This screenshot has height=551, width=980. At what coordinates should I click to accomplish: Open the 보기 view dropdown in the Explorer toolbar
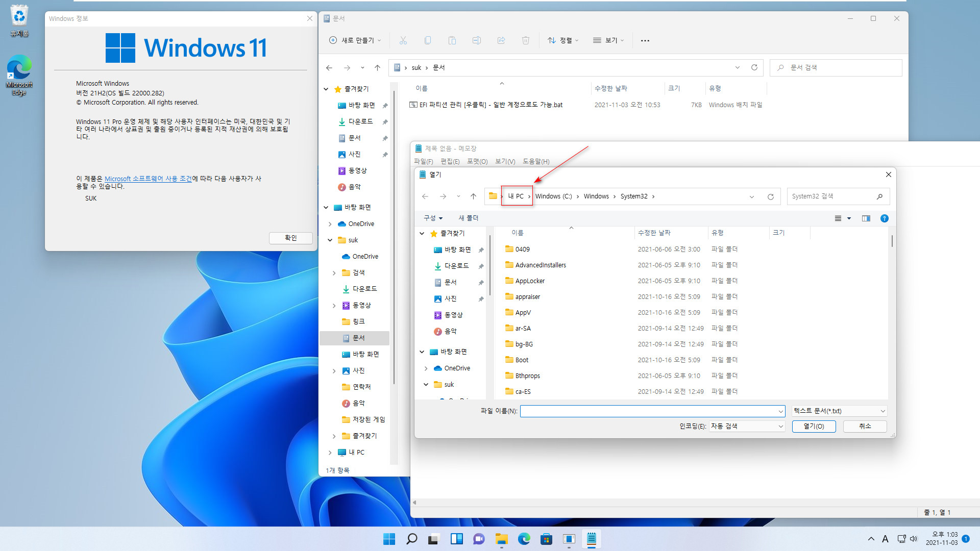(x=608, y=40)
